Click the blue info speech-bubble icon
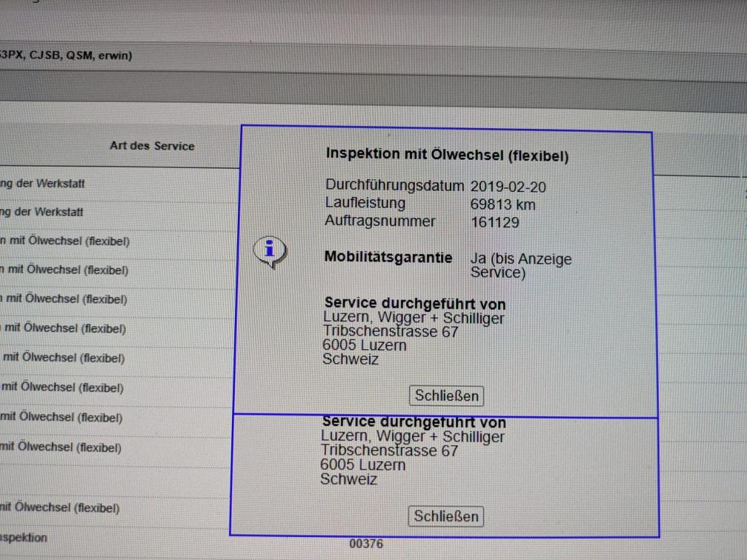 270,252
